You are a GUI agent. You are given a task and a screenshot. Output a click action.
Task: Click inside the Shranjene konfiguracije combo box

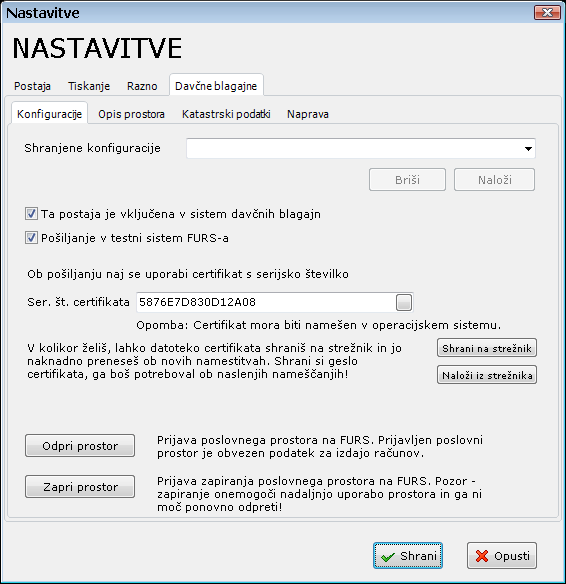[360, 148]
